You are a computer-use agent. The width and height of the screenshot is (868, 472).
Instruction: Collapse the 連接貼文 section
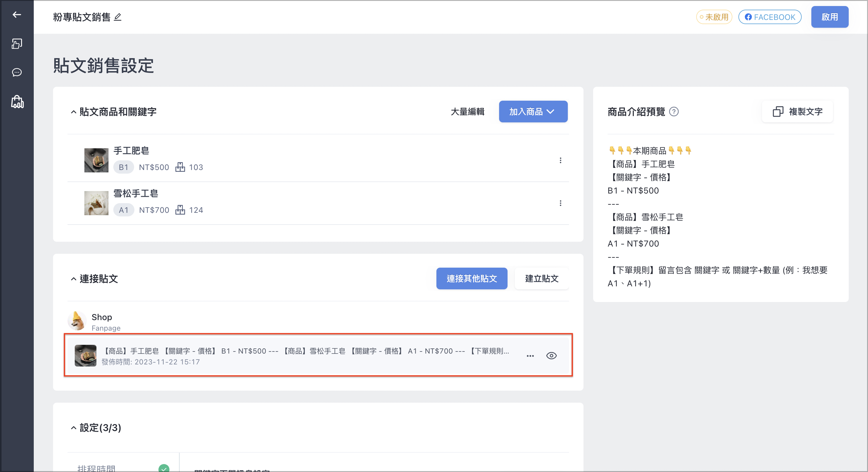74,279
